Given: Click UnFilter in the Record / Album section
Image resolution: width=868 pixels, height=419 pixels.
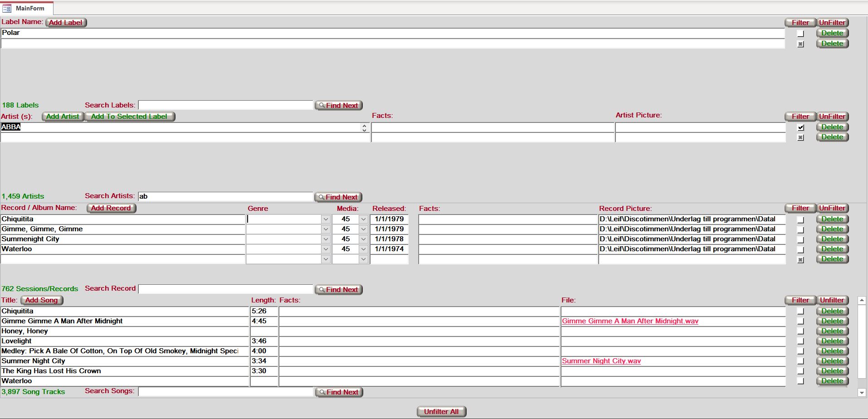Looking at the screenshot, I should [832, 208].
